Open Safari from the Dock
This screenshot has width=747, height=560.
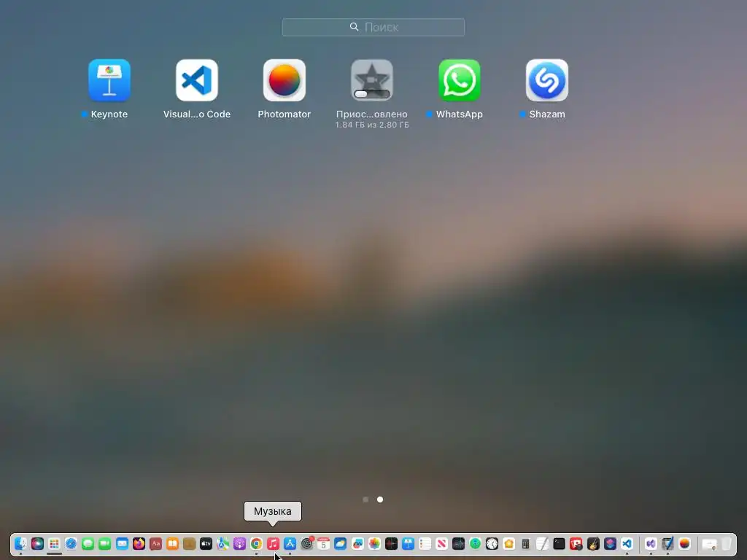pos(71,543)
